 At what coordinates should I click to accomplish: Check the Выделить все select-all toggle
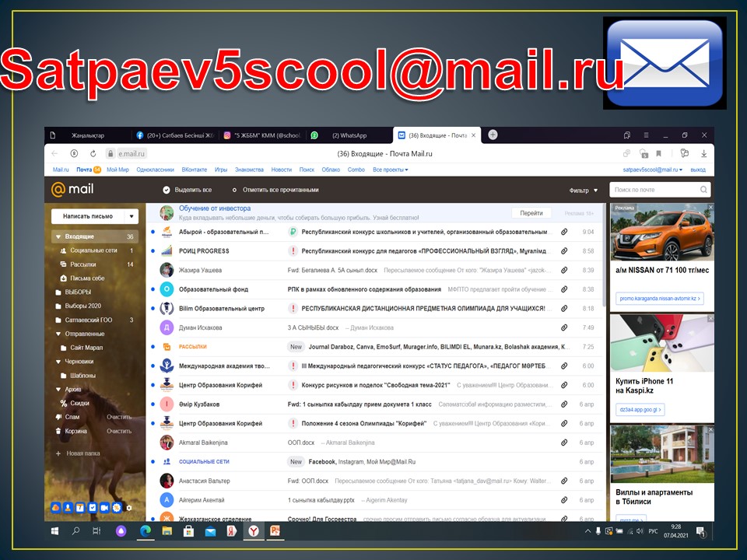click(167, 190)
